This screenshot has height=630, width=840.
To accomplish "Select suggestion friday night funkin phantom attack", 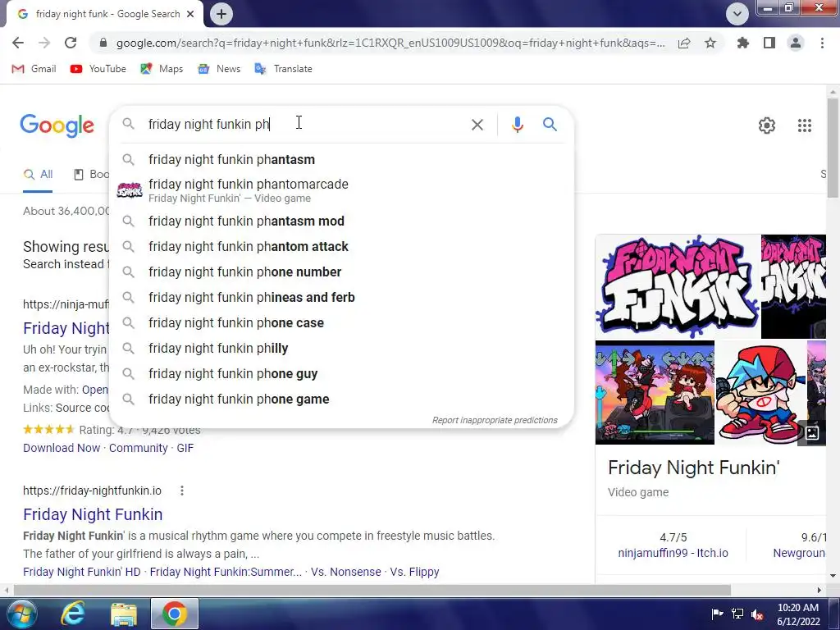I will coord(341,246).
